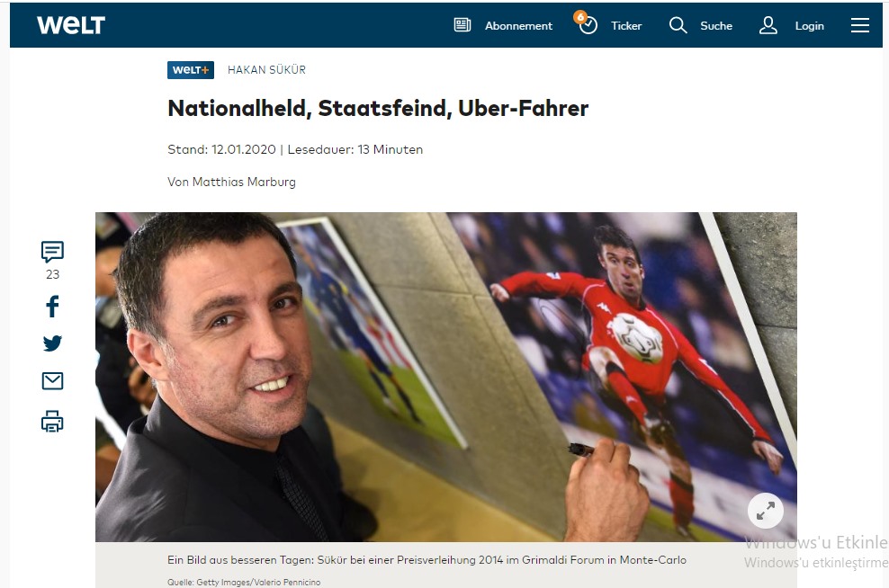889x588 pixels.
Task: Expand the photo to fullscreen
Action: [766, 511]
